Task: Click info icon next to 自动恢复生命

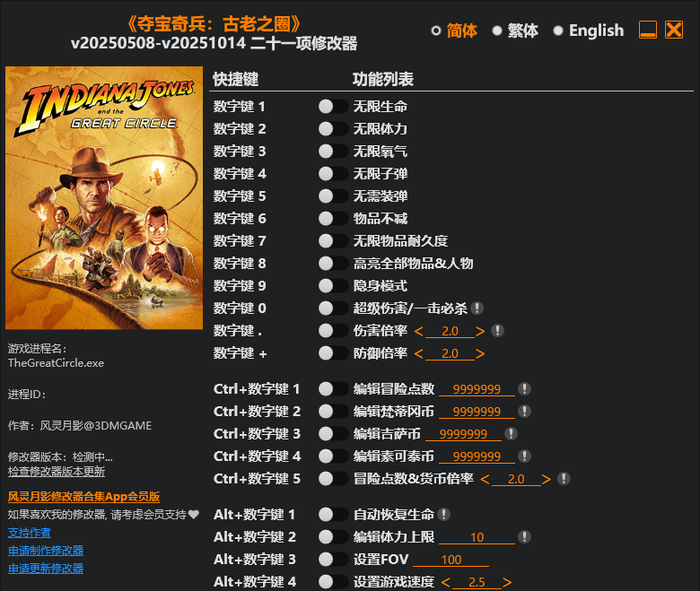Action: [443, 515]
